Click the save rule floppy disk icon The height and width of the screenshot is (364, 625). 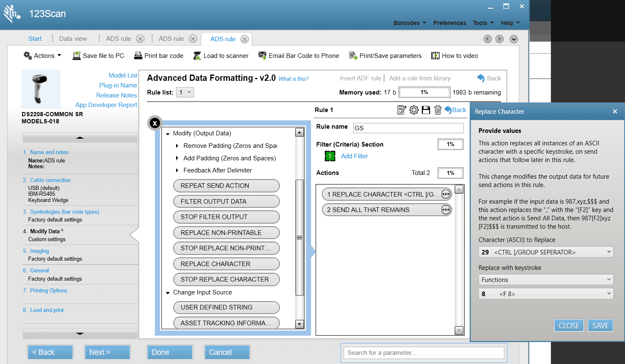pos(426,110)
